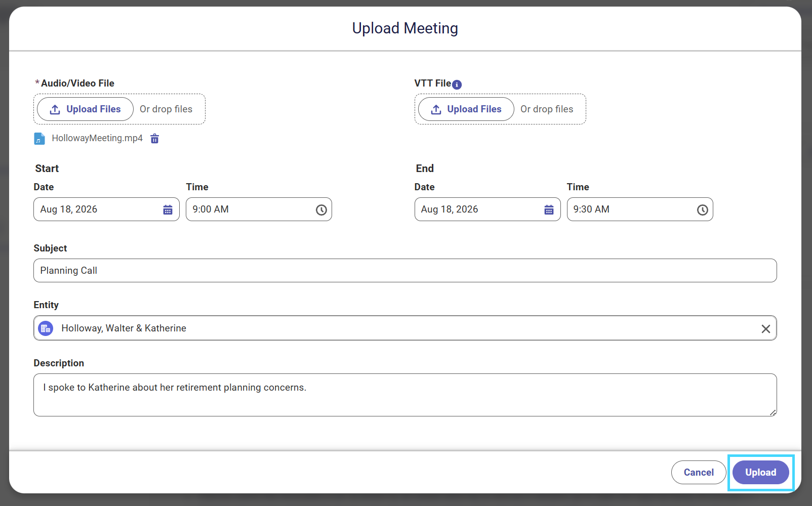Screen dimensions: 812x506
Task: Cancel the Upload Meeting dialog
Action: (x=699, y=472)
